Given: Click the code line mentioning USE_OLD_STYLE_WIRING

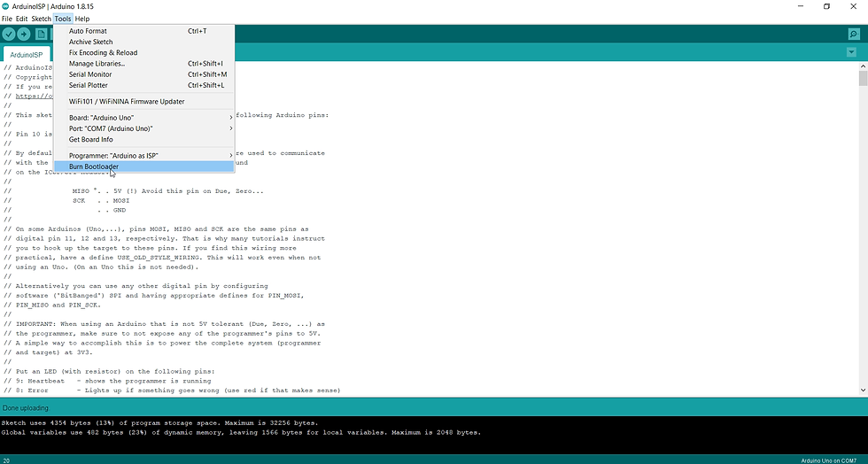Looking at the screenshot, I should pyautogui.click(x=162, y=258).
